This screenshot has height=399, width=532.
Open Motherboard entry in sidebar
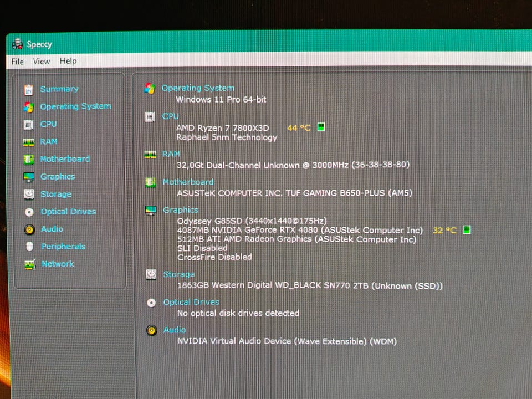(65, 159)
